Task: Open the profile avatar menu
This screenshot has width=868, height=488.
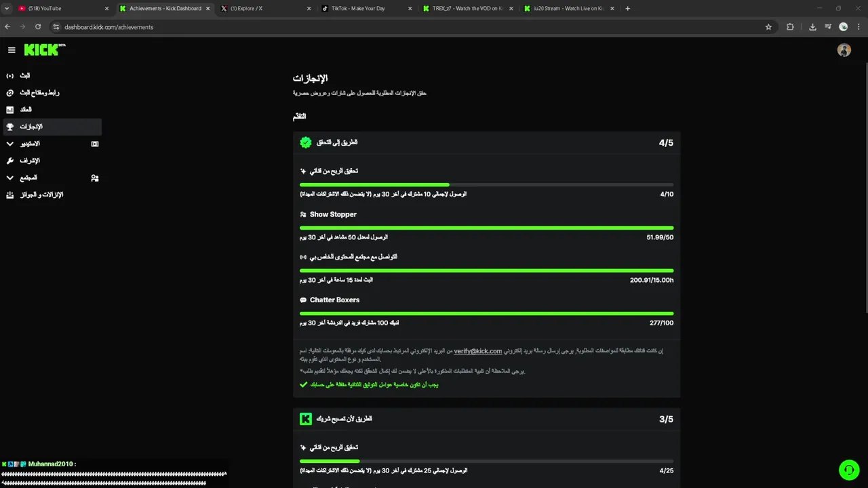Action: [x=844, y=50]
